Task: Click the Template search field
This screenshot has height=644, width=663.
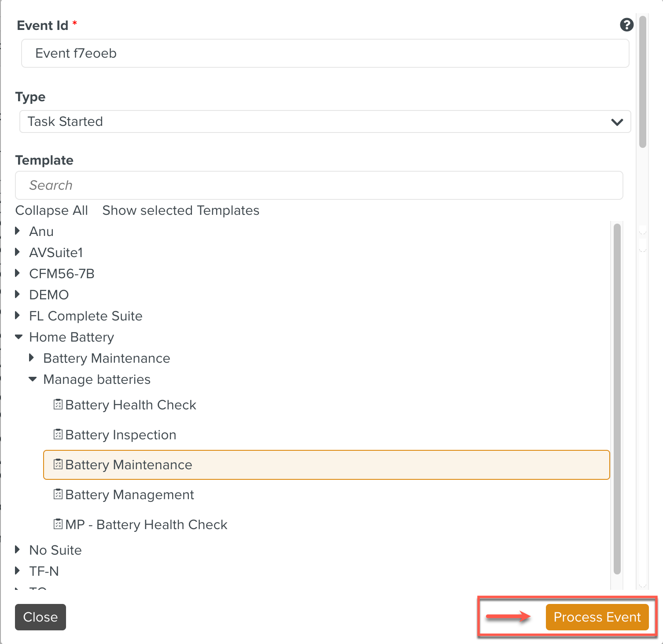Action: coord(319,185)
